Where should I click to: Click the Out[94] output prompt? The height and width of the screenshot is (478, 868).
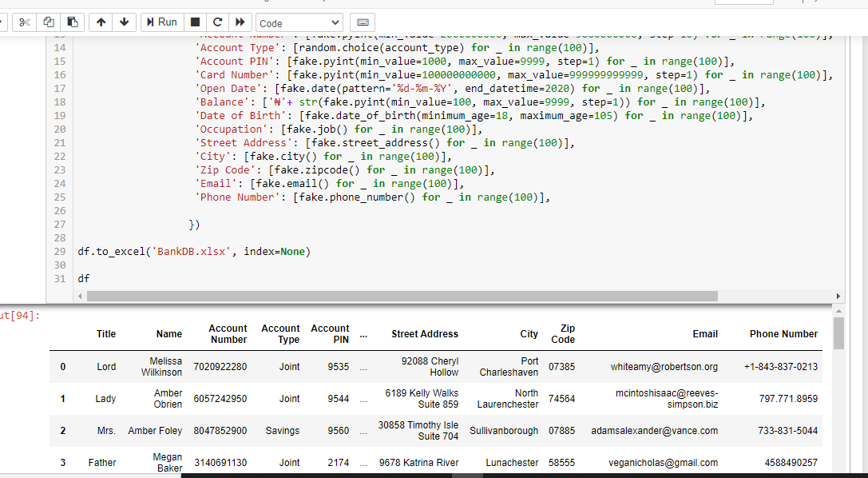pyautogui.click(x=20, y=316)
